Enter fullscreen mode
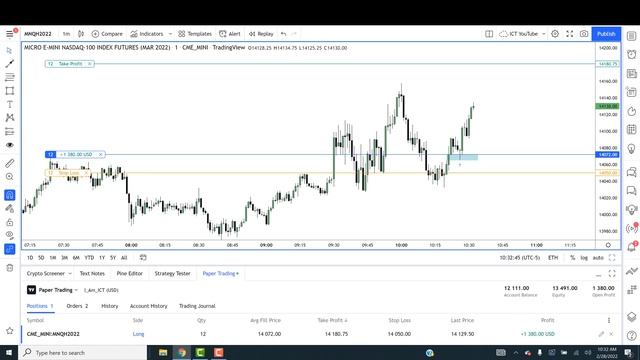Viewport: 640px width, 360px height. coord(570,34)
